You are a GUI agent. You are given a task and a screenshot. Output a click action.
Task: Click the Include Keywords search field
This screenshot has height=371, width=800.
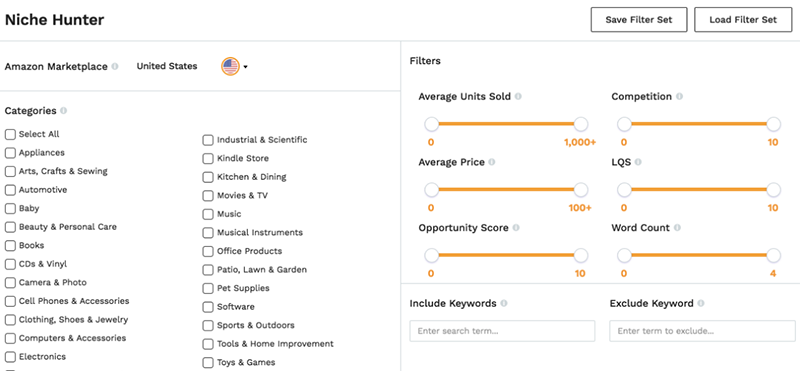pyautogui.click(x=502, y=331)
